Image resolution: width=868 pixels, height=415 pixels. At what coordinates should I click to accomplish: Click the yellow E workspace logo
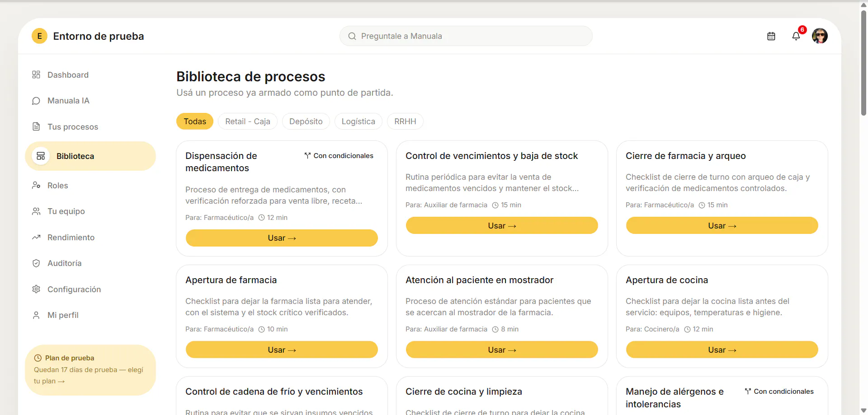[x=39, y=36]
